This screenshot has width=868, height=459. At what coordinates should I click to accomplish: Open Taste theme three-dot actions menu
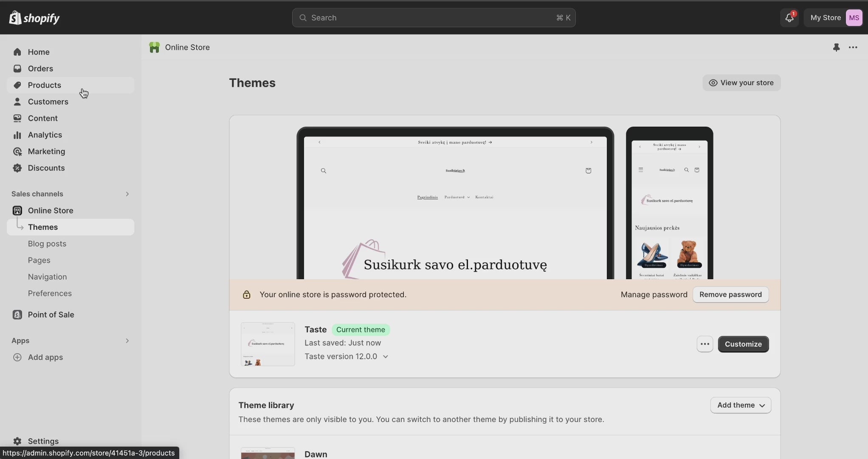pyautogui.click(x=705, y=344)
